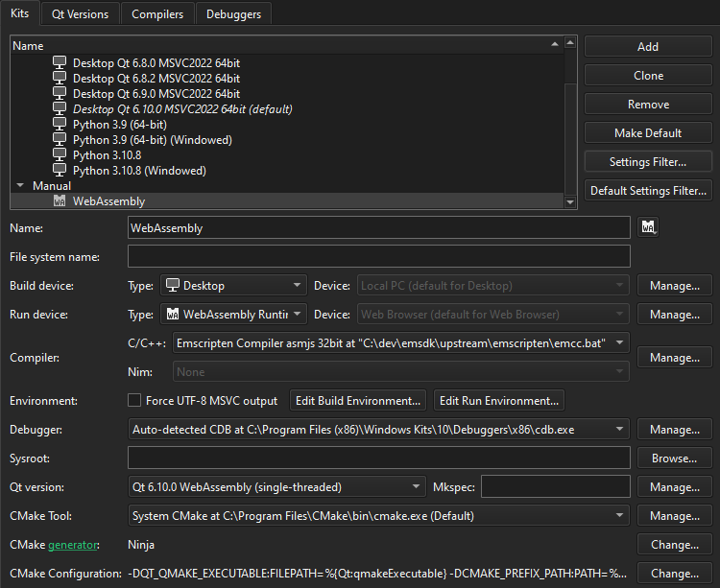Expand the Debugger selection dropdown

tap(619, 430)
